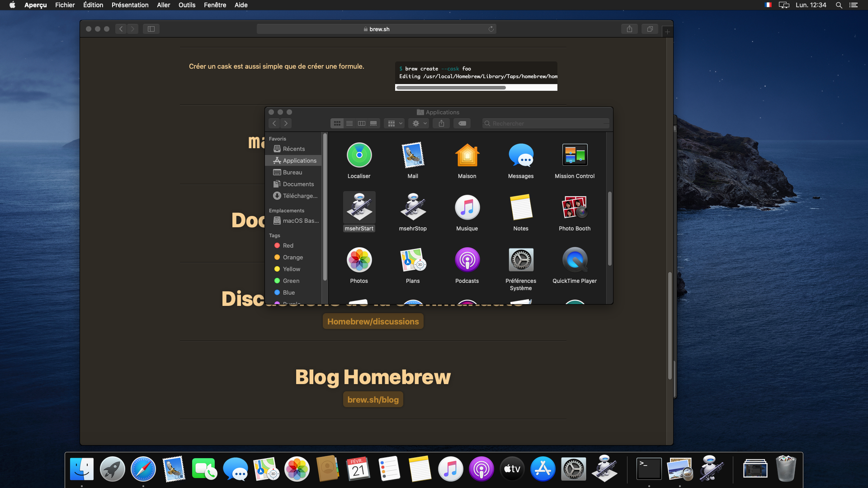Image resolution: width=868 pixels, height=488 pixels.
Task: Open the Outils menu
Action: [x=187, y=5]
